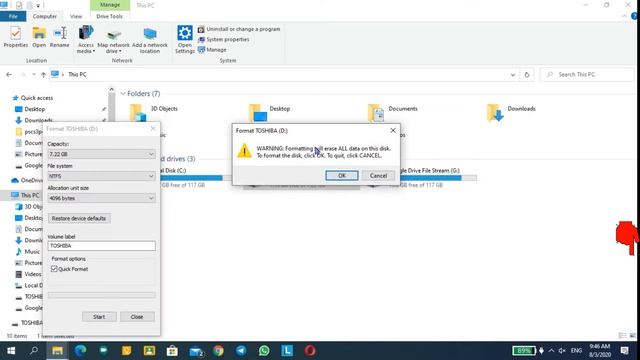Click System properties in the ribbon

coord(224,40)
